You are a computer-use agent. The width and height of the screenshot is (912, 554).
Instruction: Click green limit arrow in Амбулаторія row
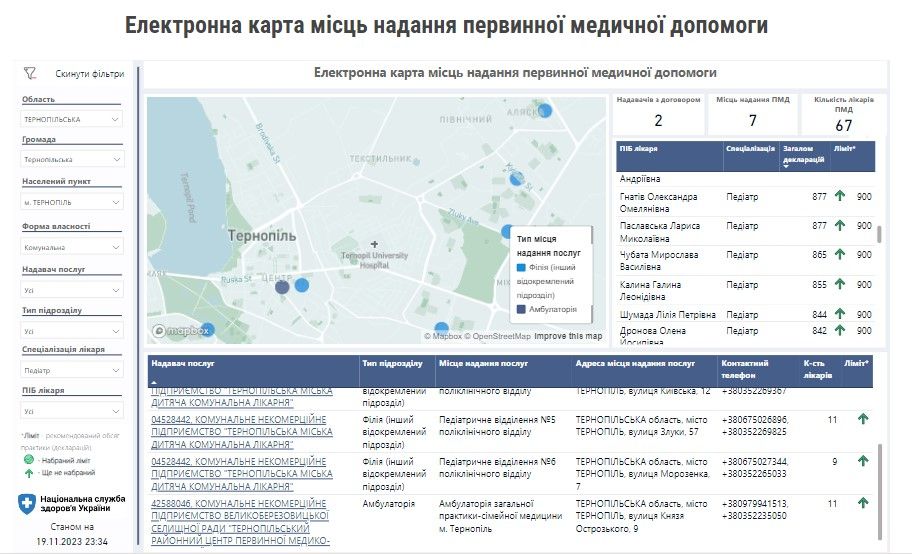point(863,503)
